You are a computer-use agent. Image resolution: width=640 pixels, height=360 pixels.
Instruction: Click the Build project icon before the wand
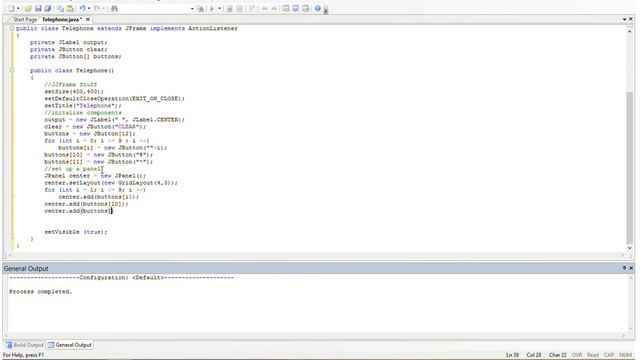(240, 9)
